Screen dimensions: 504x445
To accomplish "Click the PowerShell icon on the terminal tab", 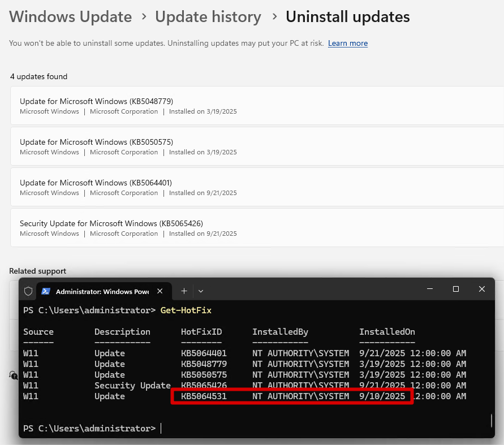I will (46, 291).
